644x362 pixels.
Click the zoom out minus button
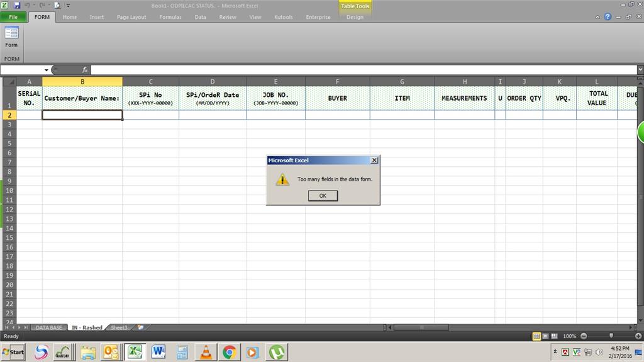pyautogui.click(x=584, y=336)
